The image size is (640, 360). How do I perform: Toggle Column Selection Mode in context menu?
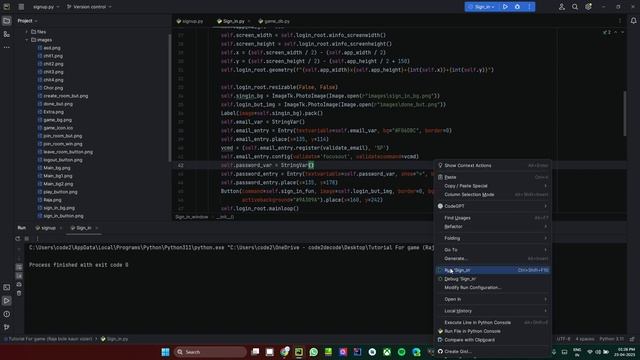493,195
